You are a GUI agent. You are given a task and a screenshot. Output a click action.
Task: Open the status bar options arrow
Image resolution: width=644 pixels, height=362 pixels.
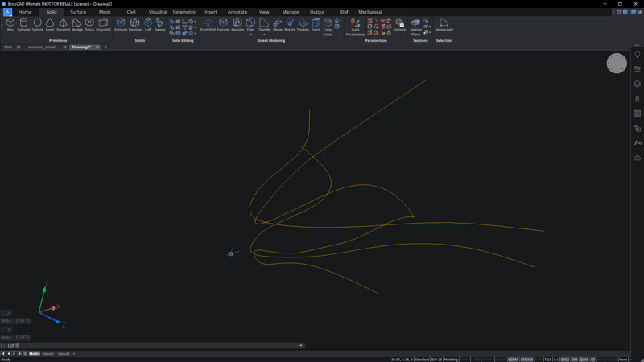tap(630, 360)
